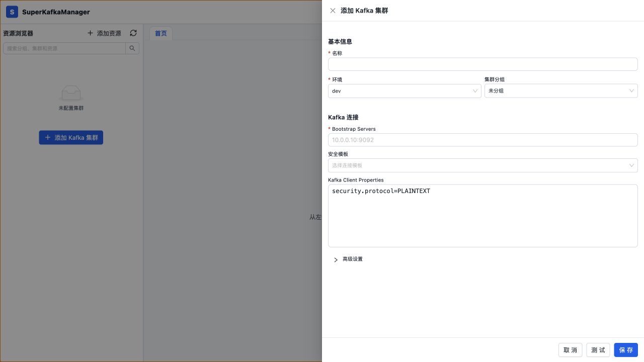Click the Kafka Client Properties text area

pyautogui.click(x=483, y=216)
